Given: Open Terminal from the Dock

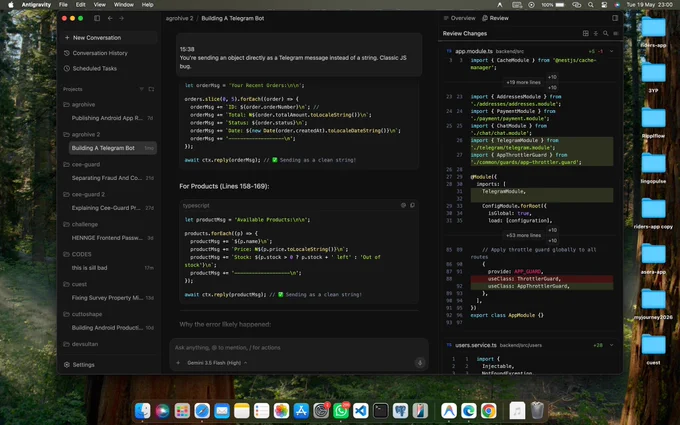Looking at the screenshot, I should point(380,410).
